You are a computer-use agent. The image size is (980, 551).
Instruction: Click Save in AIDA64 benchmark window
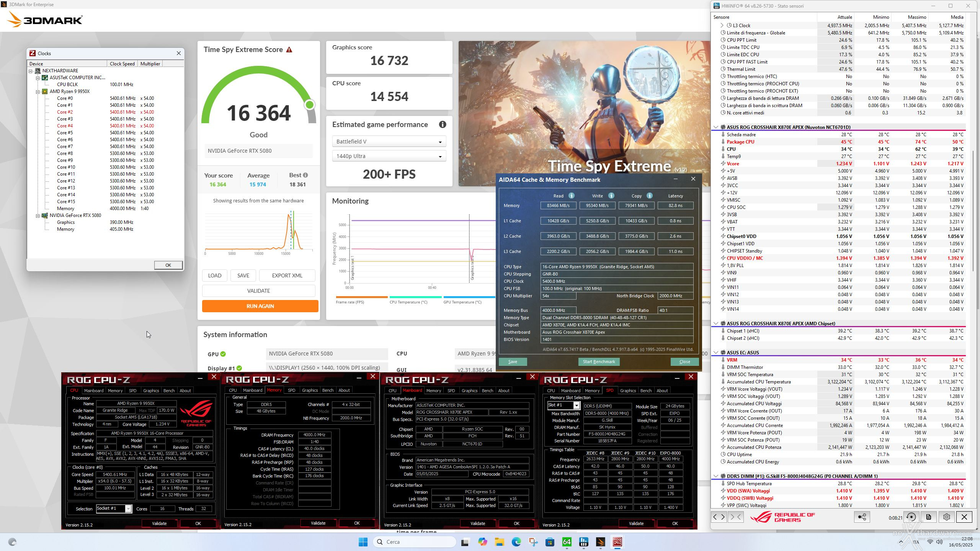point(513,362)
